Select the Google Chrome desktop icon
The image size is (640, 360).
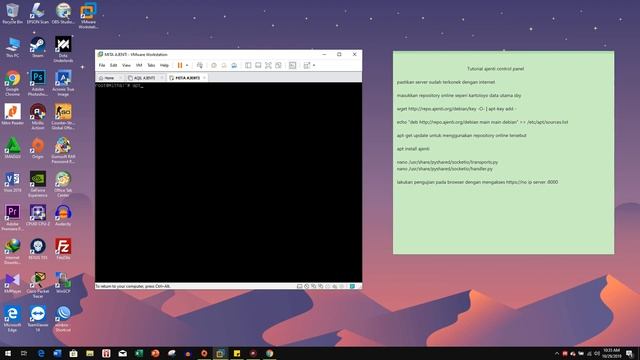click(12, 84)
